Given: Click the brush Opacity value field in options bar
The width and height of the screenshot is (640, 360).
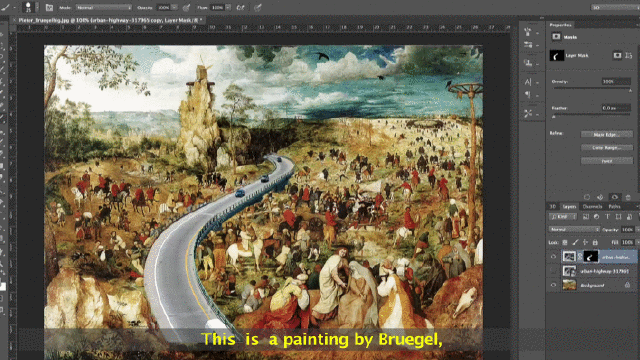Looking at the screenshot, I should 163,7.
